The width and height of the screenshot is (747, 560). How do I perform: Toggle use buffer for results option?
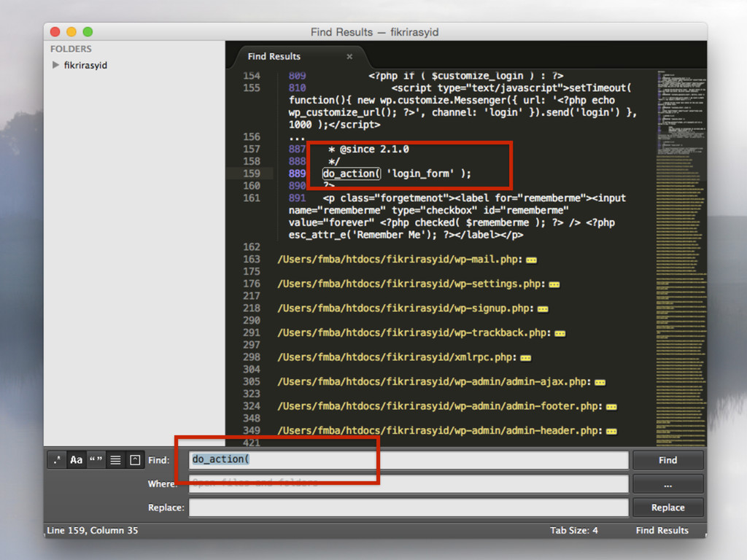[135, 460]
